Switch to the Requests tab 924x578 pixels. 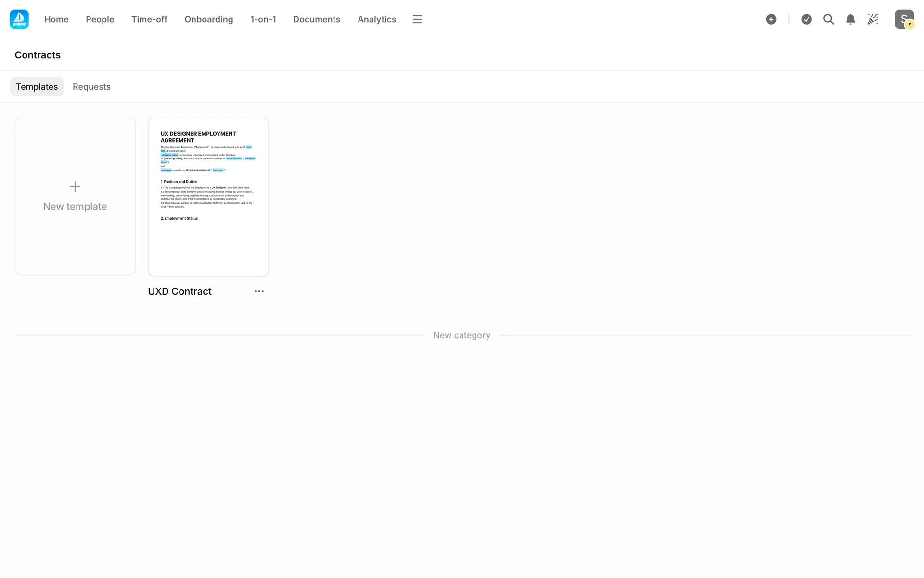[x=91, y=87]
